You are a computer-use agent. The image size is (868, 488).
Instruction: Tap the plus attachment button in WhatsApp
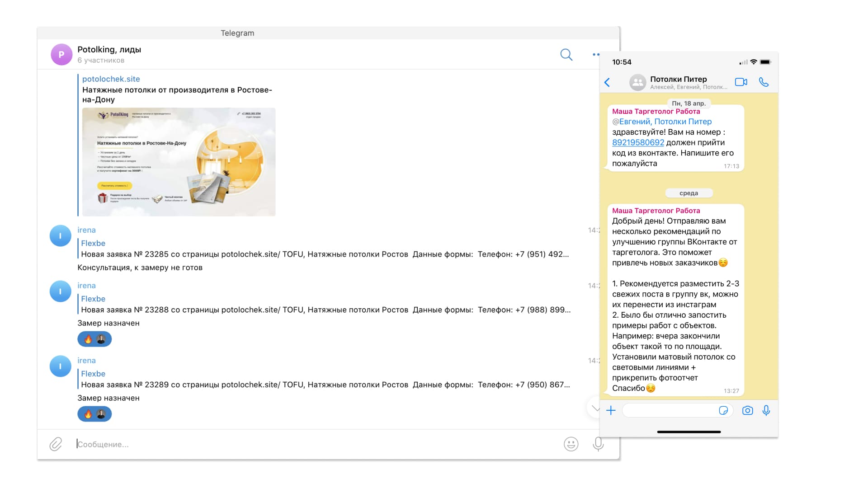tap(611, 410)
